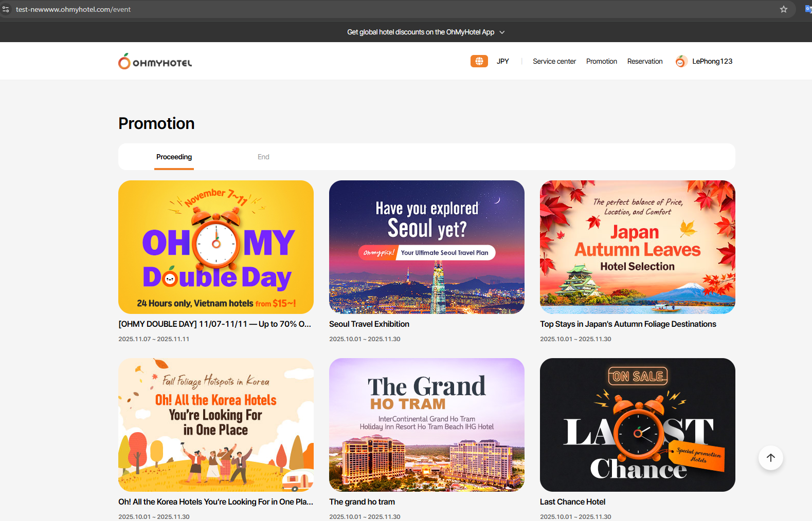Click the Oh My Double Day banner image
The image size is (812, 521).
[x=216, y=247]
